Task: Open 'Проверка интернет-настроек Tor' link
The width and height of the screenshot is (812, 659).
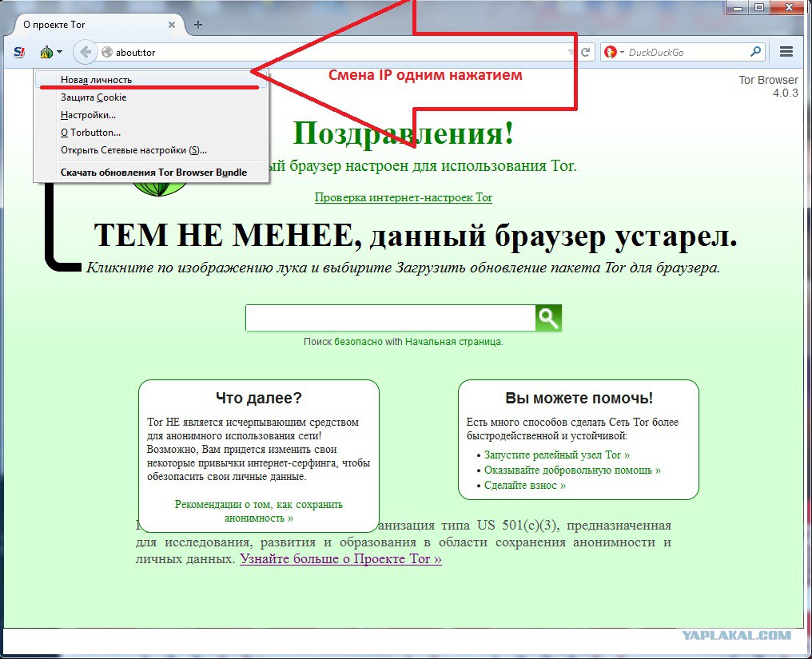Action: pyautogui.click(x=404, y=197)
